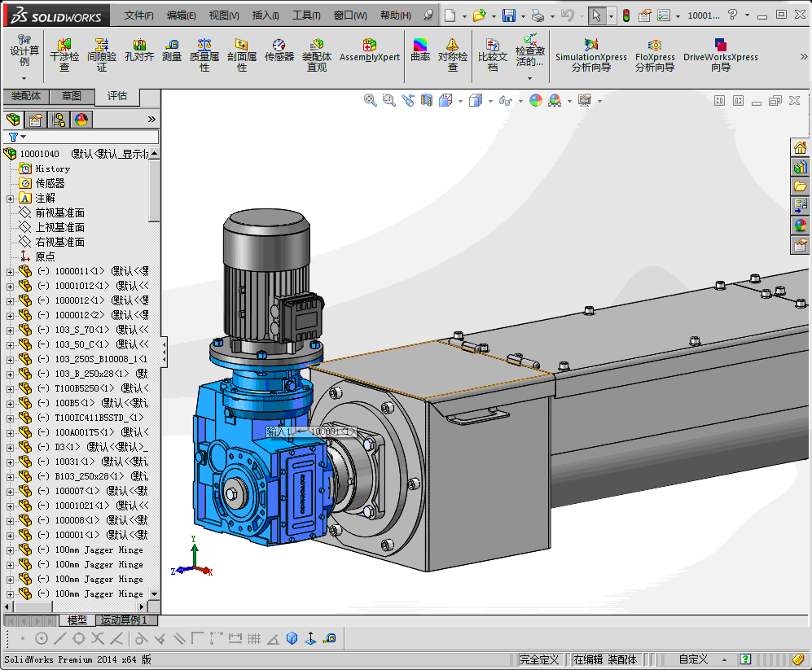Screen dimensions: 812x670
Task: Switch to the DisplayManager color wheel tab
Action: [x=81, y=120]
